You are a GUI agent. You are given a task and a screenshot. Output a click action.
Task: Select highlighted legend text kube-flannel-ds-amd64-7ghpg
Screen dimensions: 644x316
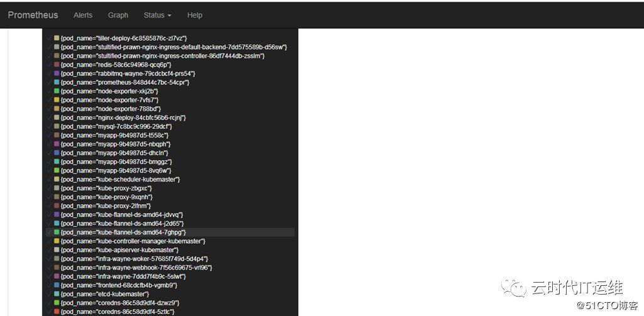[x=123, y=232]
